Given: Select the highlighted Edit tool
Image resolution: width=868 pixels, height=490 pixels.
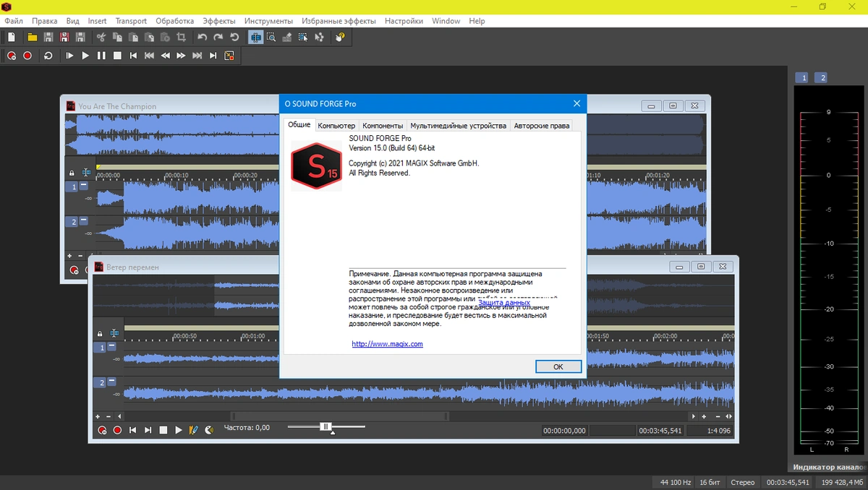Looking at the screenshot, I should click(x=255, y=37).
